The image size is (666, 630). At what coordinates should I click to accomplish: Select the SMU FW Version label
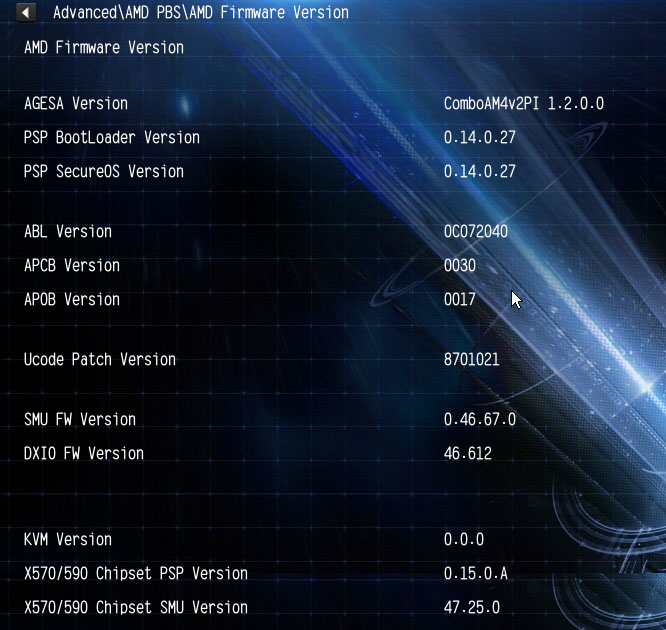point(80,420)
